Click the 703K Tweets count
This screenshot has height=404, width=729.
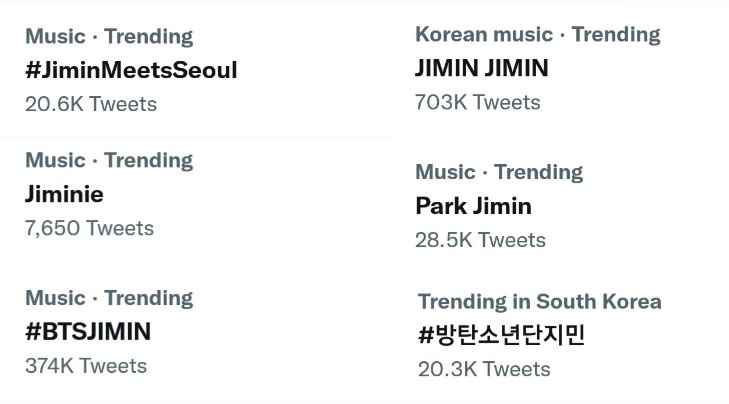tap(477, 102)
